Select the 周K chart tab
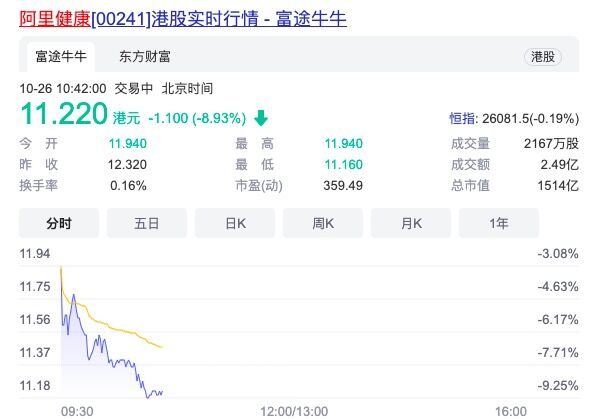 point(323,223)
